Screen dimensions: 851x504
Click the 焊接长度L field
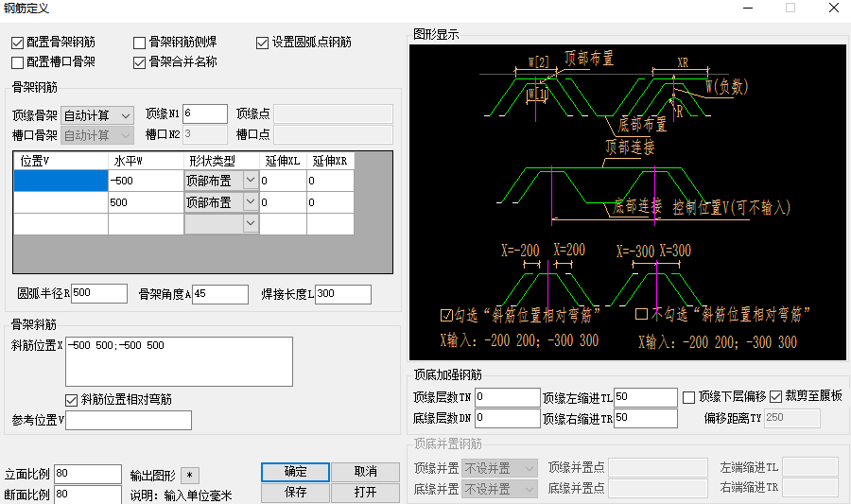343,294
